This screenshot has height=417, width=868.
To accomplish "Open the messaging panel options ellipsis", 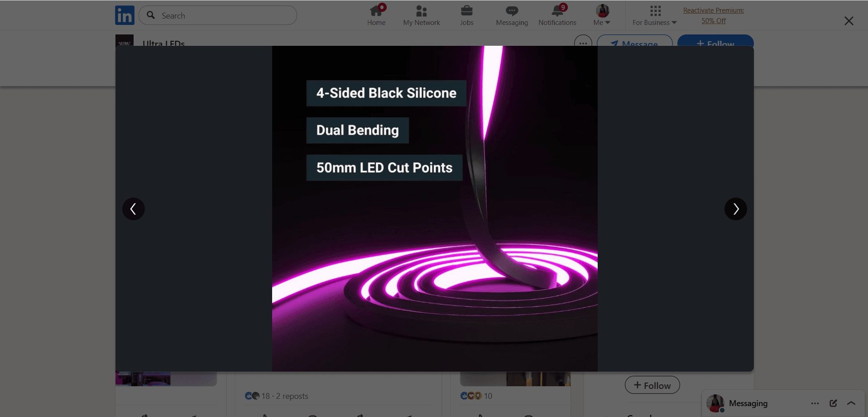I will (x=815, y=403).
